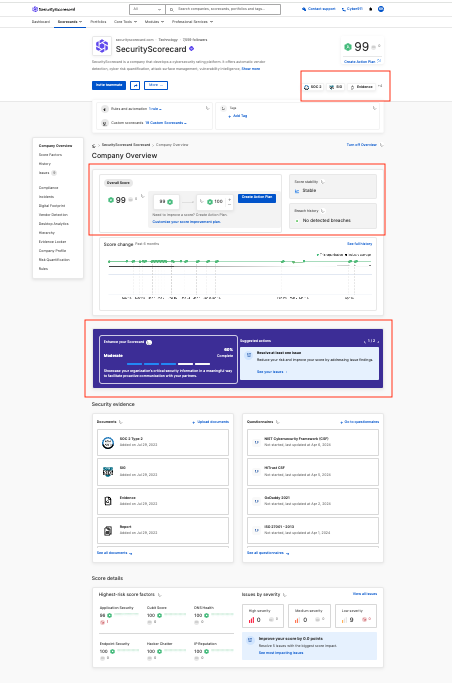452x683 pixels.
Task: Increase the target score stepper
Action: click(230, 199)
